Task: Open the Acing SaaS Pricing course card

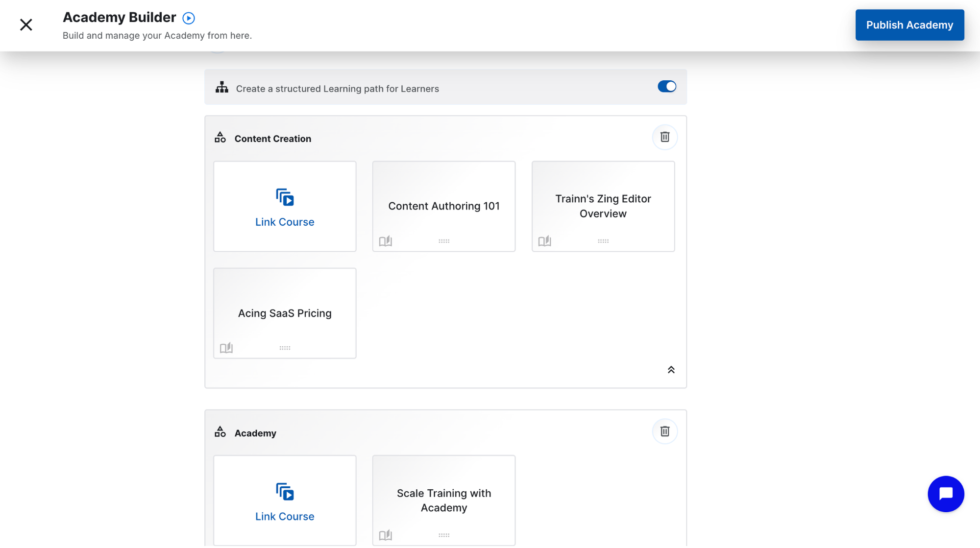Action: [285, 313]
